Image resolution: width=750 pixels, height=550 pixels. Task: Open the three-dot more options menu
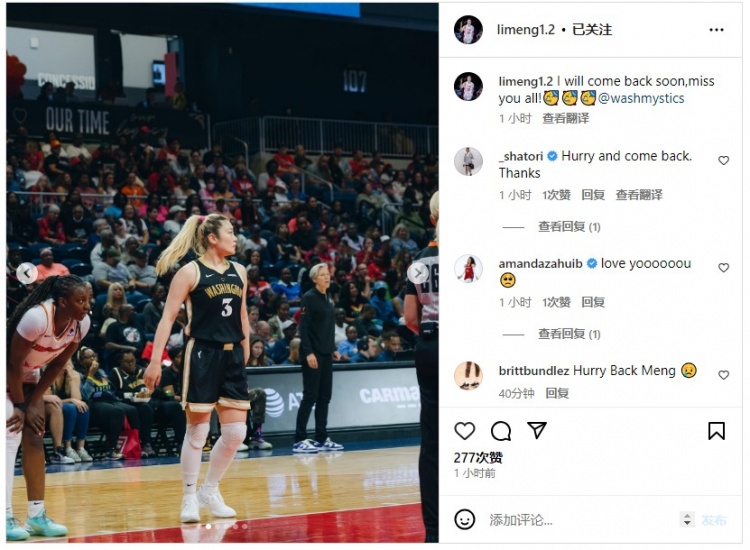716,30
